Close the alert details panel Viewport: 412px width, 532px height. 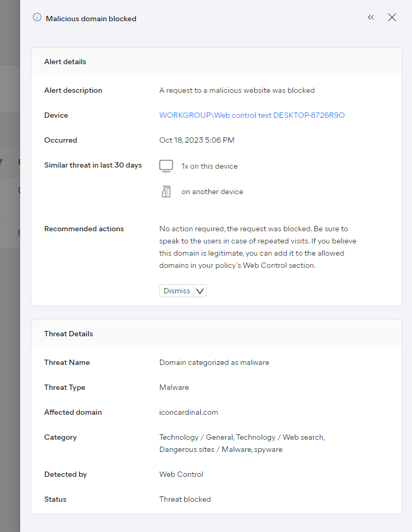click(x=392, y=18)
